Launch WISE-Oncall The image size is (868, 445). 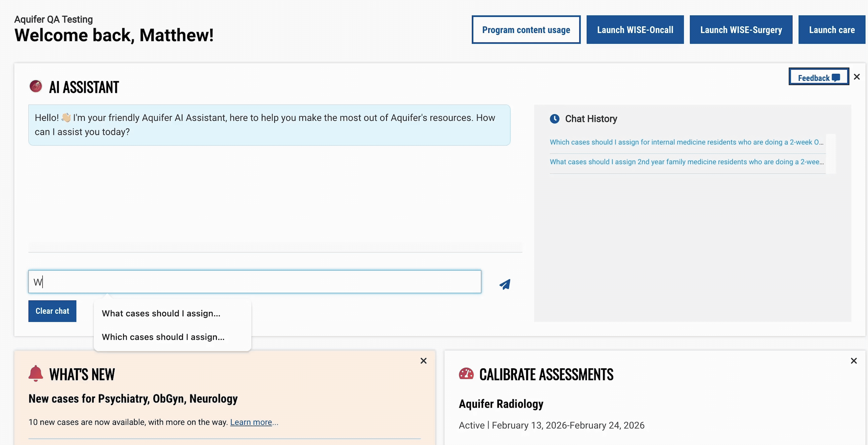point(635,30)
